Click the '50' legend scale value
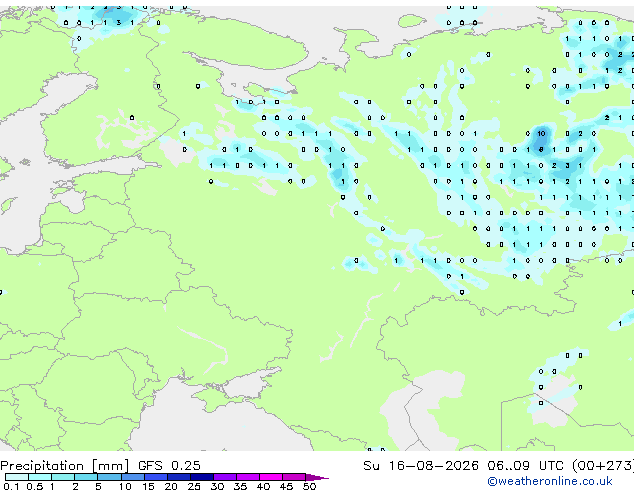 (309, 486)
